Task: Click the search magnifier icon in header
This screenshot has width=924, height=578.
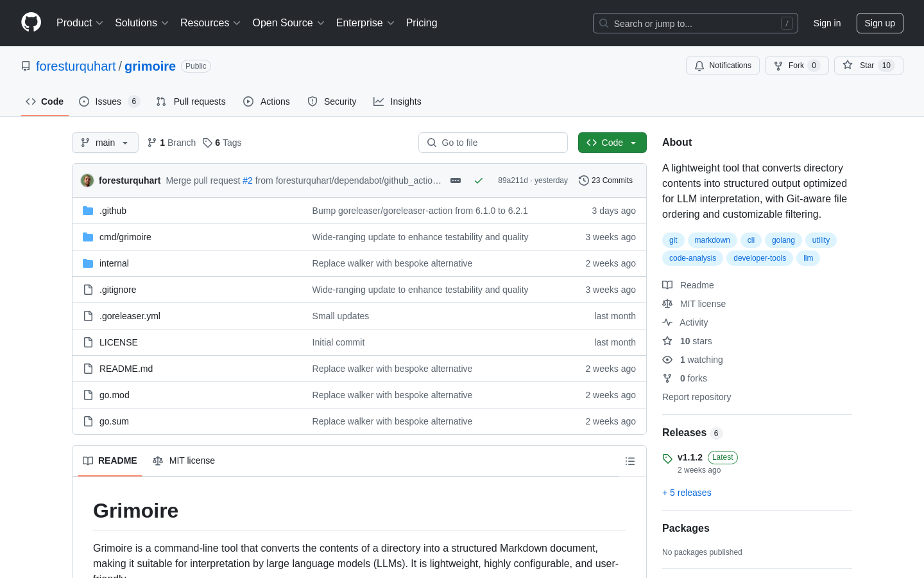Action: click(604, 23)
